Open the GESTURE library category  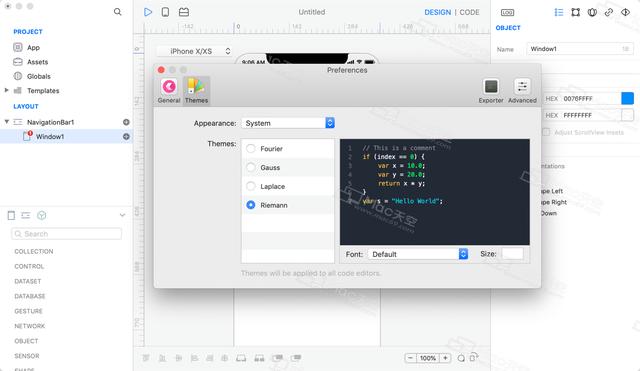click(x=28, y=311)
